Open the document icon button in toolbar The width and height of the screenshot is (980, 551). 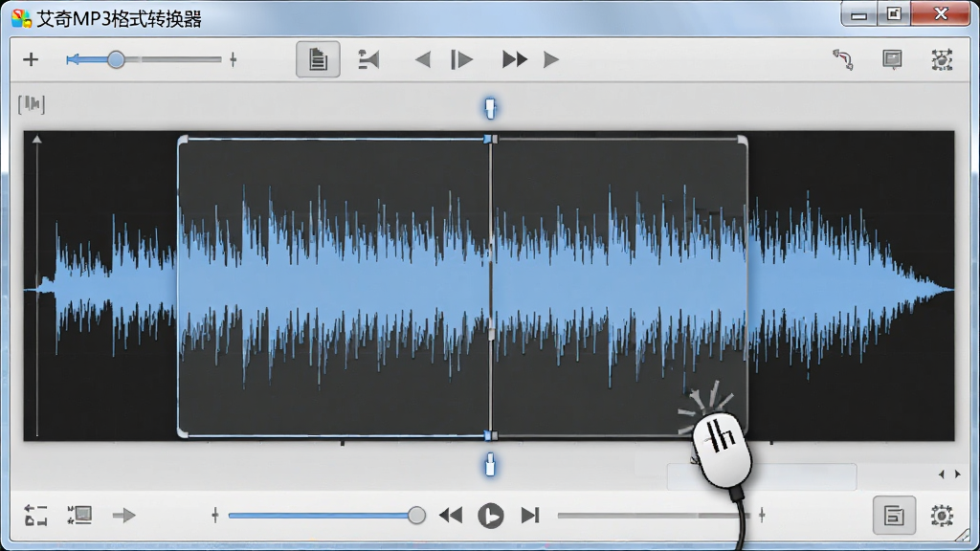[318, 59]
